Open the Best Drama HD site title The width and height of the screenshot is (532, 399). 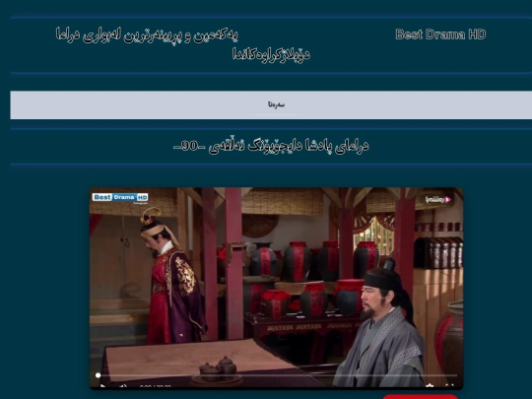440,34
